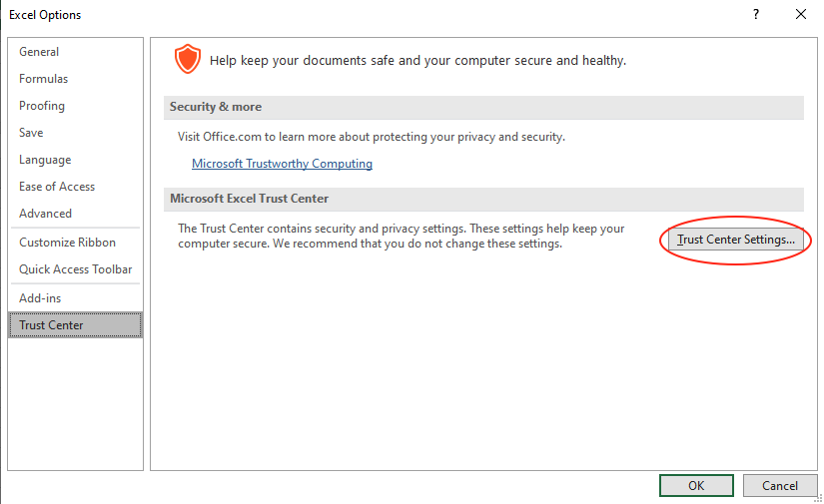The image size is (824, 504).
Task: Open the General options category
Action: click(x=39, y=52)
